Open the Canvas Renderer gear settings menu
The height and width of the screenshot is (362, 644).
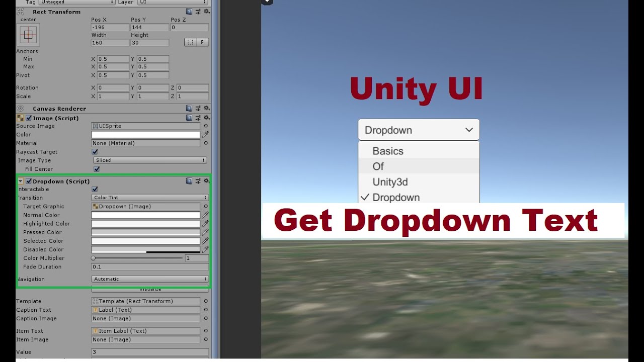[x=206, y=108]
